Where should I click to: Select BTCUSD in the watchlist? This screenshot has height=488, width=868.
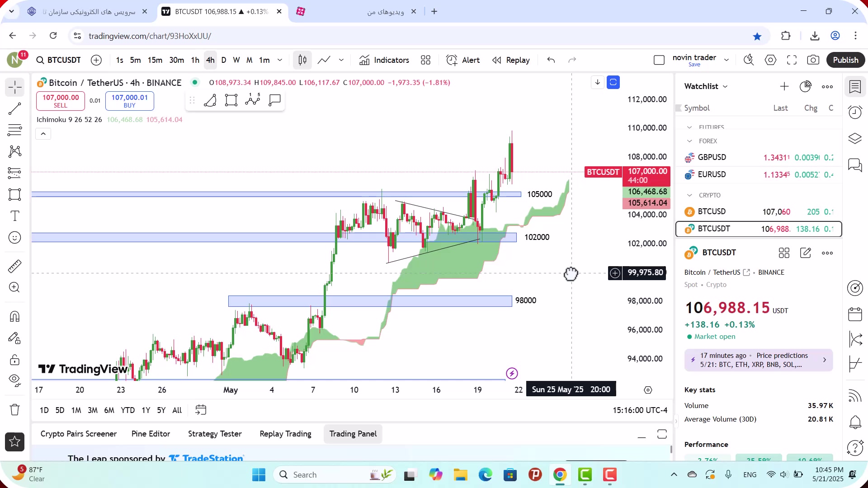point(759,211)
